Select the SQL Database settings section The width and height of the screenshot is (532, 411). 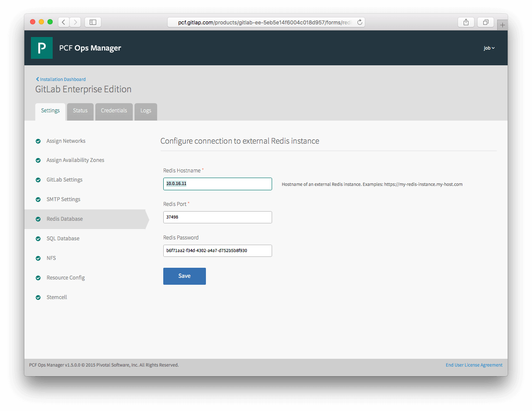pos(63,239)
